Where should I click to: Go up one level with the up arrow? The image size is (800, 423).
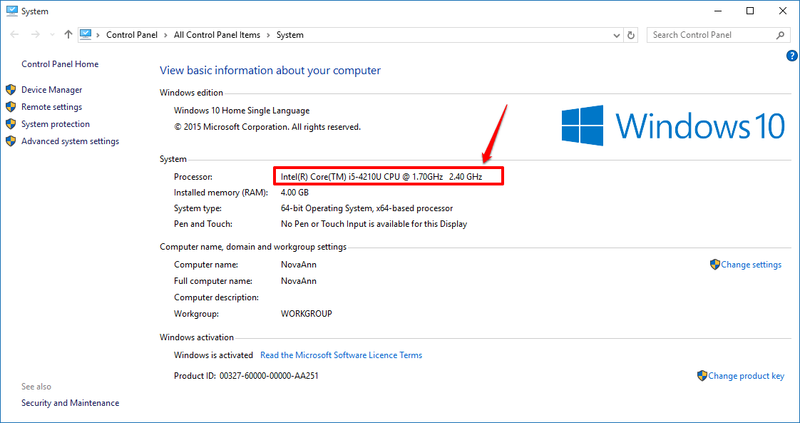tap(68, 35)
